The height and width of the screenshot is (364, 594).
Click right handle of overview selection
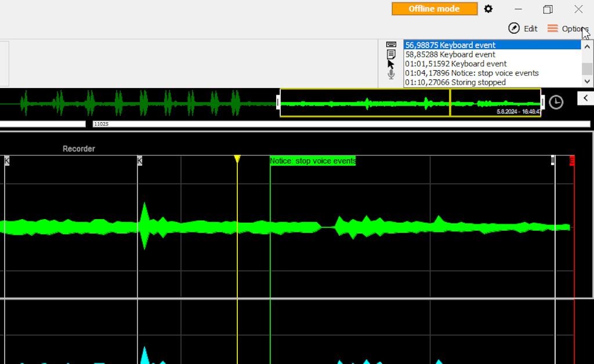pyautogui.click(x=542, y=102)
